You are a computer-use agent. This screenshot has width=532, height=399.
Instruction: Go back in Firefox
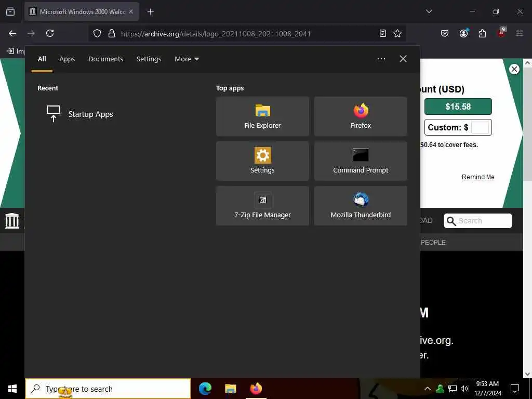coord(12,33)
